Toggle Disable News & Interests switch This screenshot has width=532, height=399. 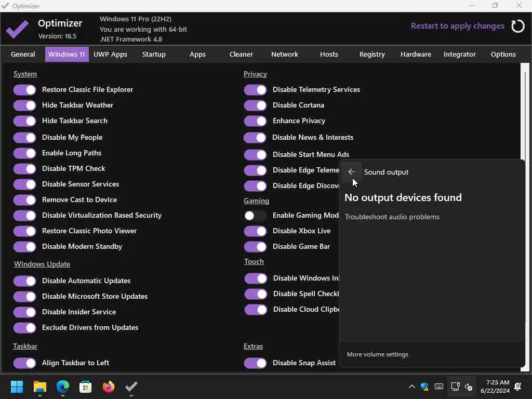point(255,138)
